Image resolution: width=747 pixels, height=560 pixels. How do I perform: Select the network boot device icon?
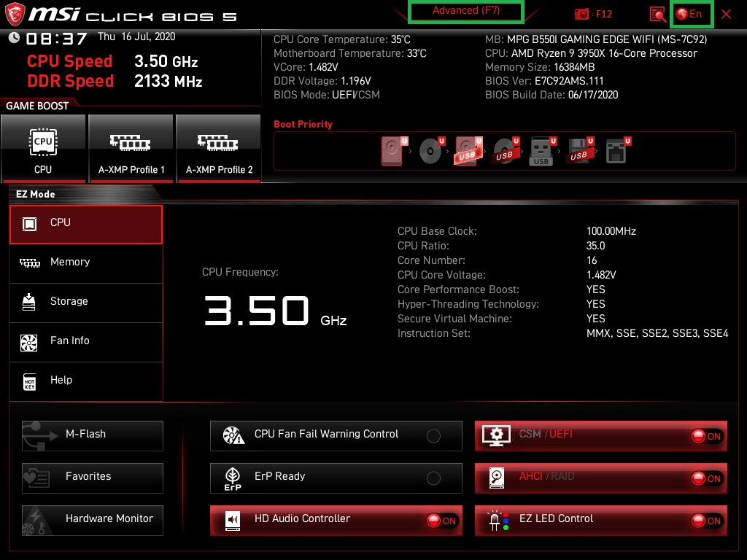pyautogui.click(x=618, y=151)
